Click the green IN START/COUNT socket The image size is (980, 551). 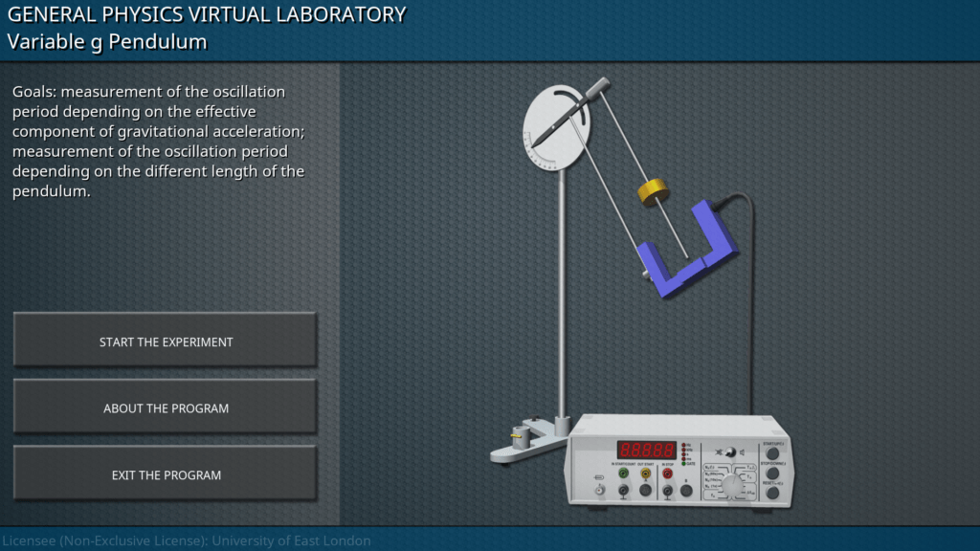624,474
